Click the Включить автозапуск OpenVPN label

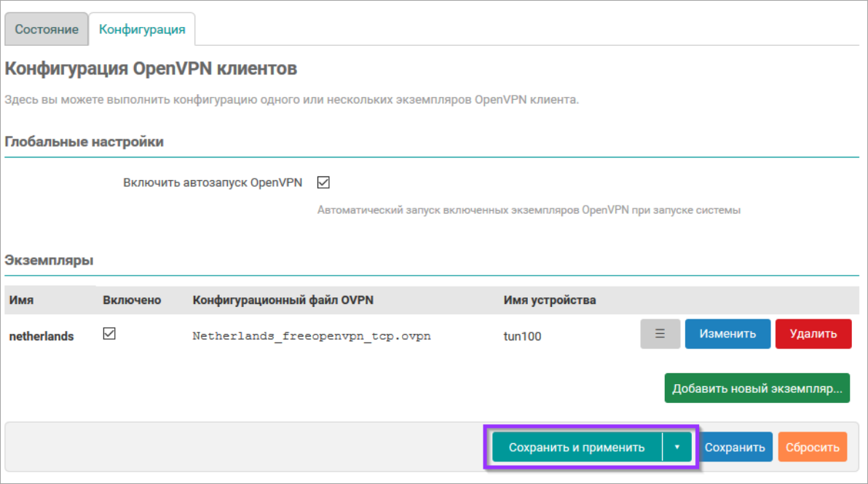tap(213, 183)
